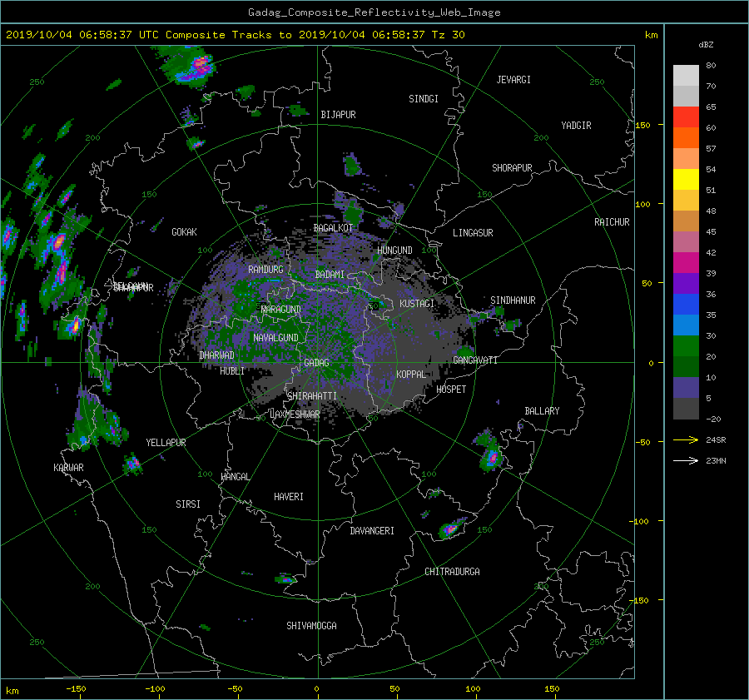
Task: Click the BADAMI city label
Action: (x=330, y=275)
